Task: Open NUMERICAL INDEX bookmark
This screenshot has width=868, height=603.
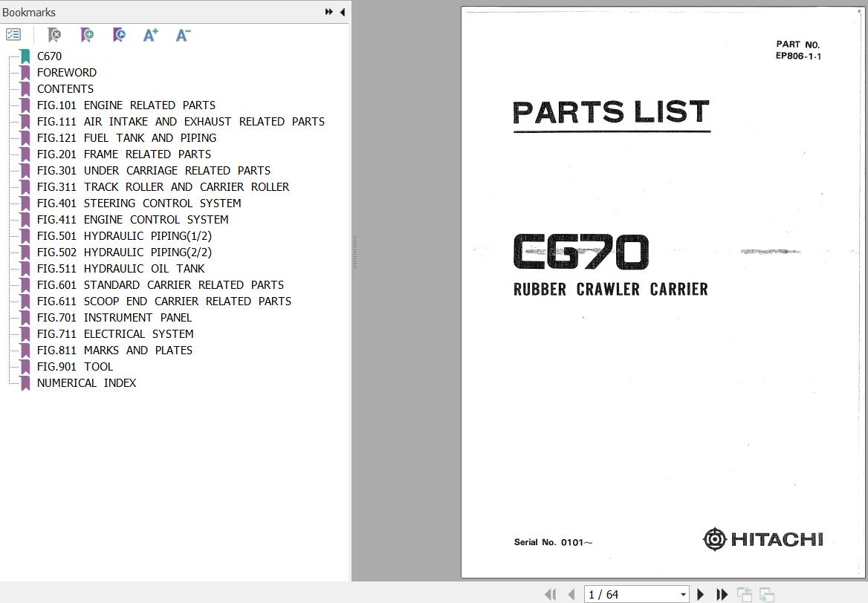Action: click(x=86, y=383)
